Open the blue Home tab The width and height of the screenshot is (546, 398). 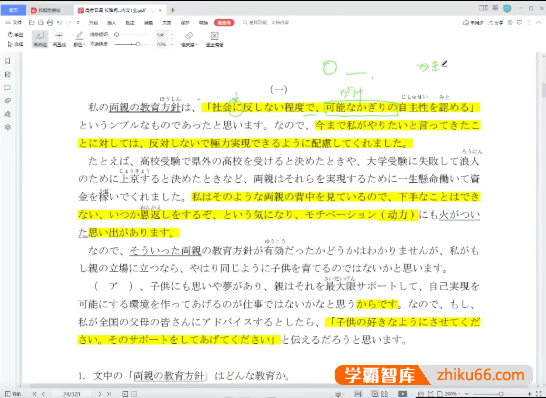point(13,10)
